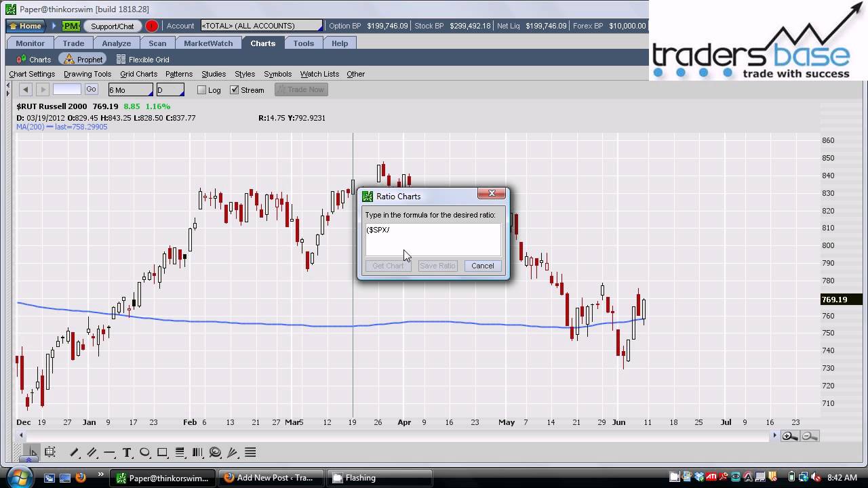Click Cancel in Ratio Charts dialog
The height and width of the screenshot is (488, 868).
tap(483, 266)
